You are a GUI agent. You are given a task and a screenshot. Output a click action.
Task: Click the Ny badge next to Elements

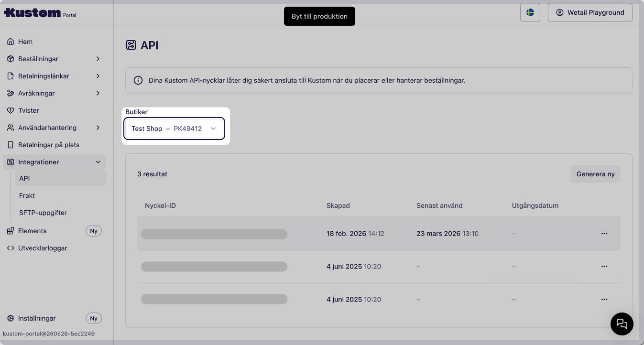coord(94,231)
